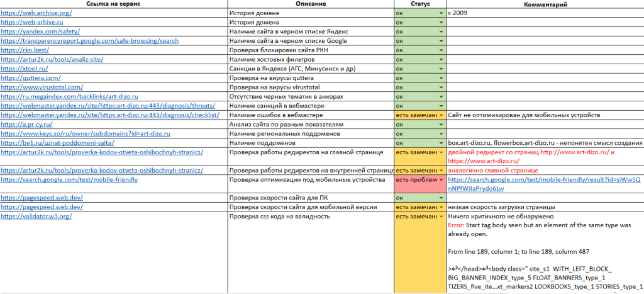This screenshot has width=644, height=294.
Task: Open the quttera.com link
Action: 30,77
